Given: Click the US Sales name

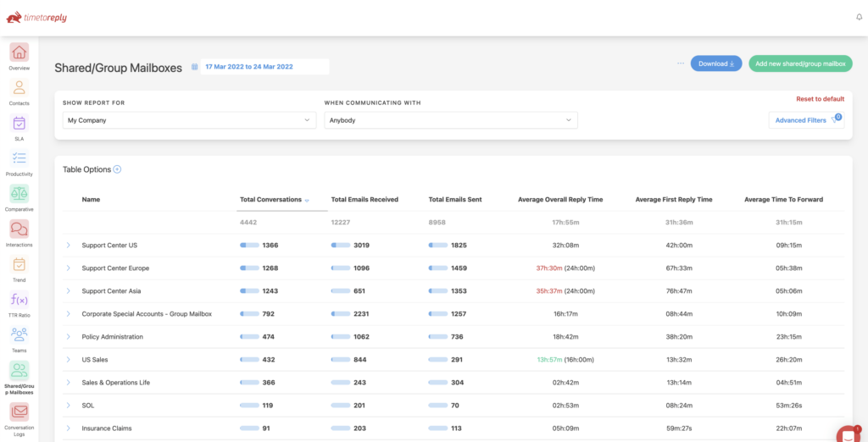Looking at the screenshot, I should pos(95,360).
